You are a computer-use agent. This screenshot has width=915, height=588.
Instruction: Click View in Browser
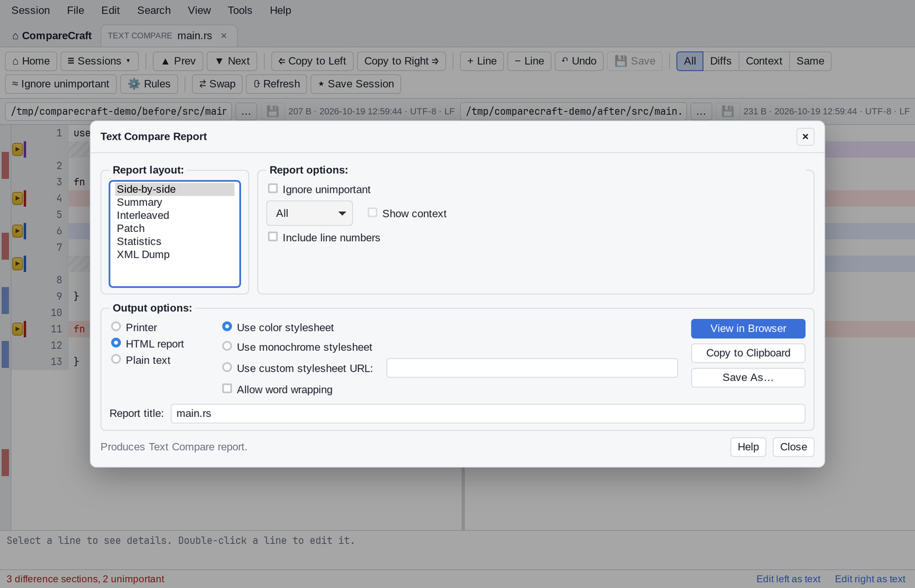point(748,329)
